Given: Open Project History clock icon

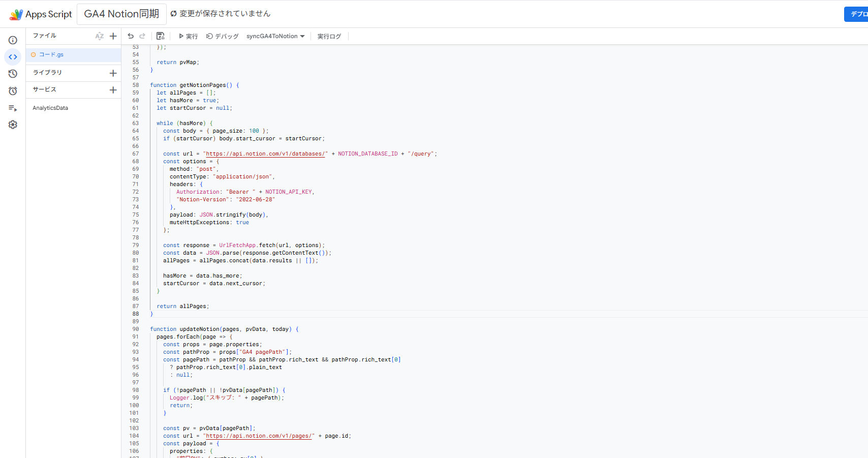Looking at the screenshot, I should [13, 74].
